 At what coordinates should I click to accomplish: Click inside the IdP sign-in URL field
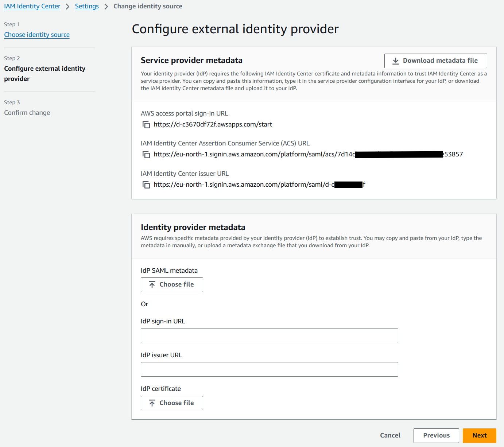(269, 336)
